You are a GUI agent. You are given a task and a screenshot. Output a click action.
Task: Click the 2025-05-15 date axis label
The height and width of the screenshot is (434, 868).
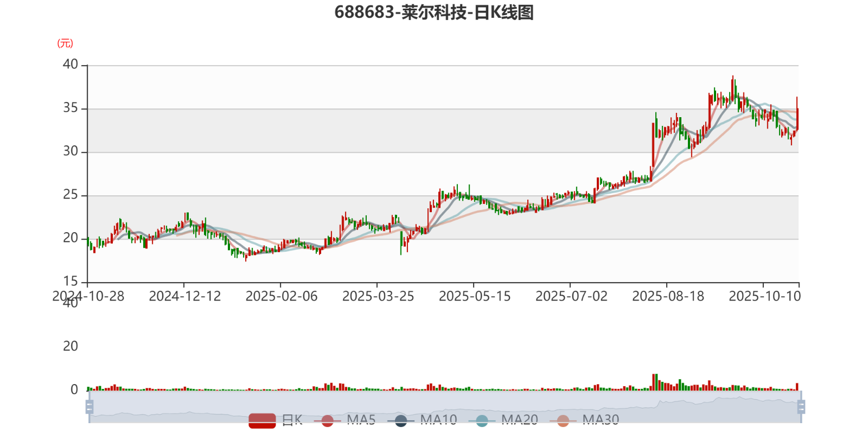point(475,296)
